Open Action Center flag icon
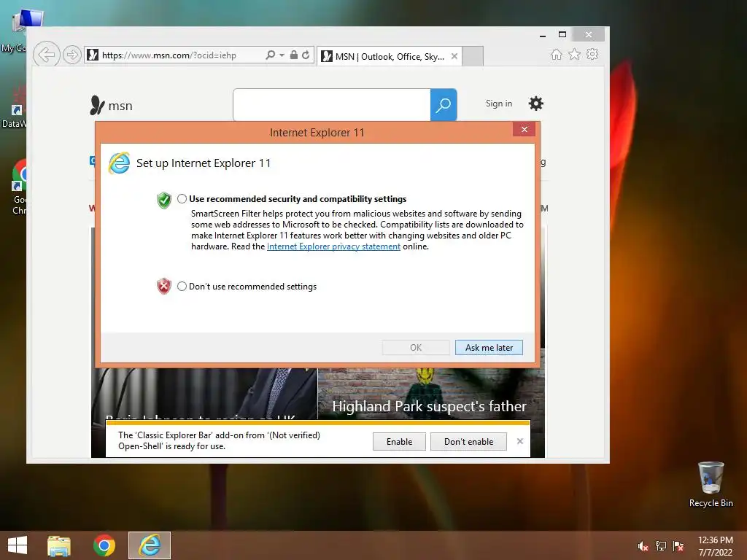747x560 pixels. tap(678, 546)
